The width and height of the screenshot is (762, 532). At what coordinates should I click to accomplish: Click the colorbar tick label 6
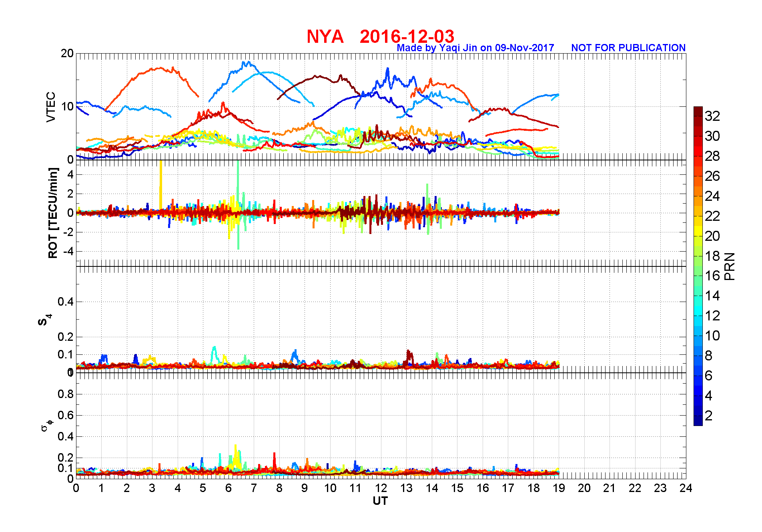[x=709, y=376]
